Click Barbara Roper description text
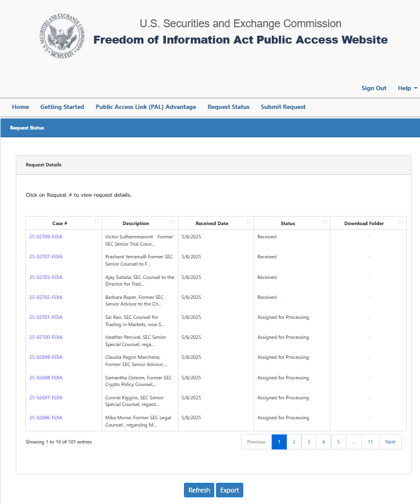Image resolution: width=420 pixels, height=504 pixels. [x=134, y=301]
